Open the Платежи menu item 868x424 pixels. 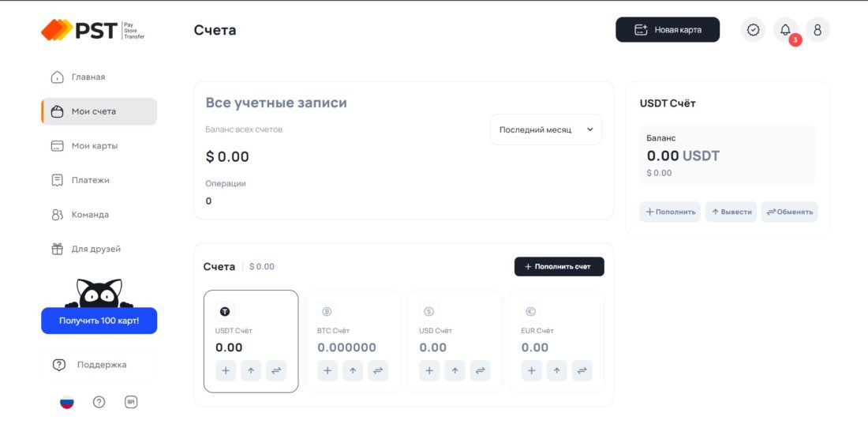coord(90,180)
